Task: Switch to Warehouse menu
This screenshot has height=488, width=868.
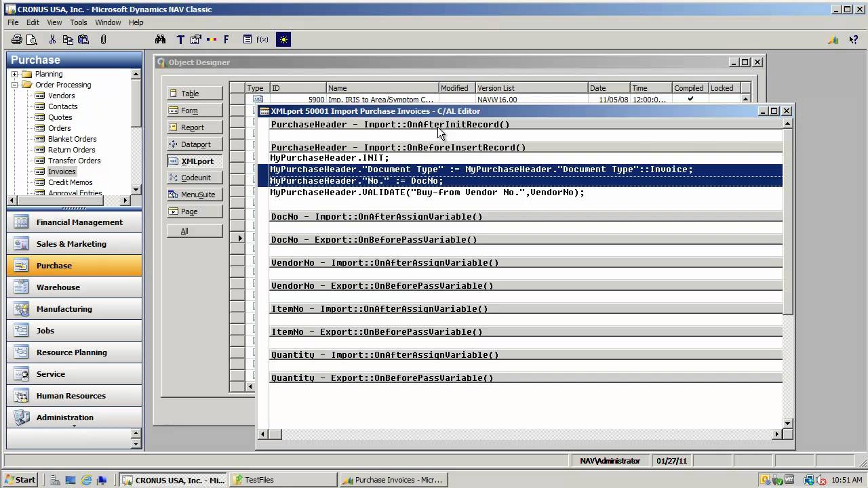Action: [75, 287]
